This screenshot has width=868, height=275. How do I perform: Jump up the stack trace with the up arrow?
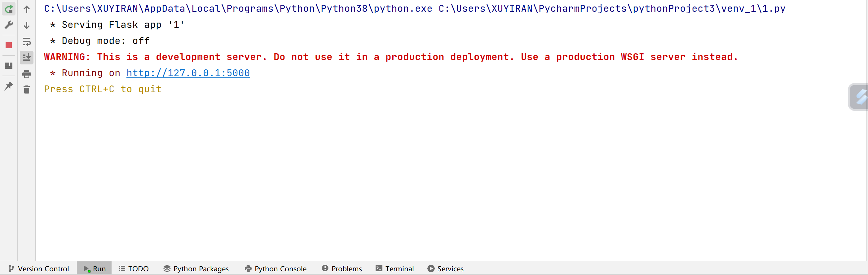(27, 9)
